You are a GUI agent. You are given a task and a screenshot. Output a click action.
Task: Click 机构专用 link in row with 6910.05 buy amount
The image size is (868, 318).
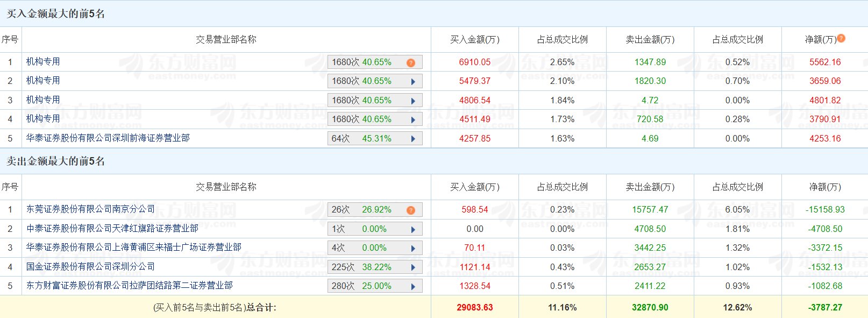point(43,62)
